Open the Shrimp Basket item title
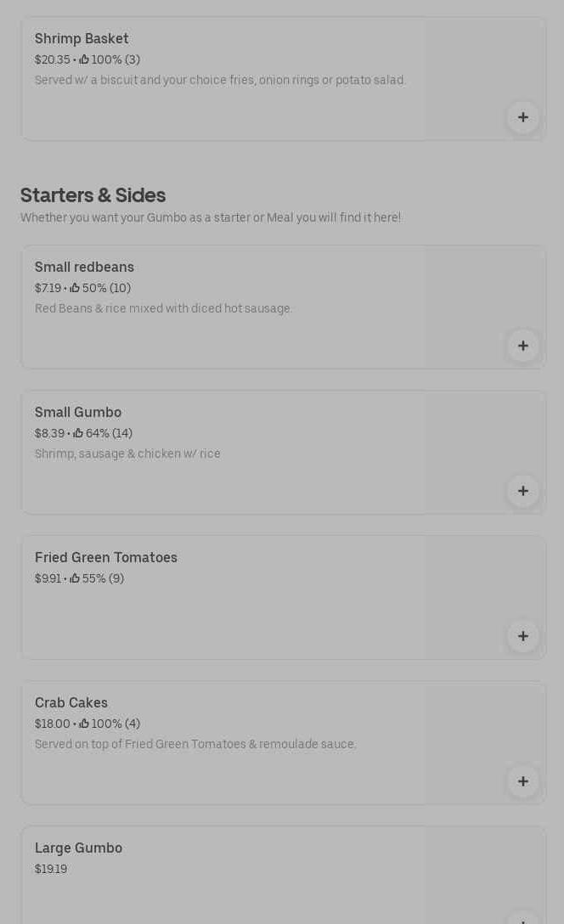 pos(82,39)
